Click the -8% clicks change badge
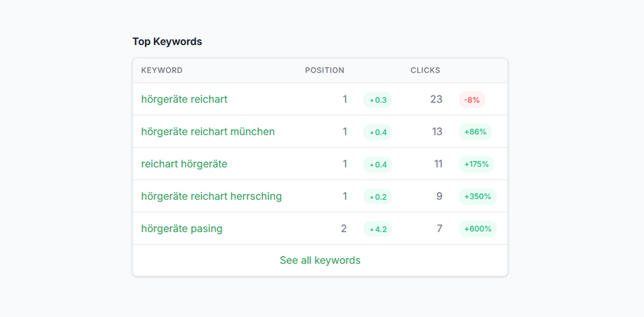Viewport: 644px width, 317px height. tap(472, 100)
